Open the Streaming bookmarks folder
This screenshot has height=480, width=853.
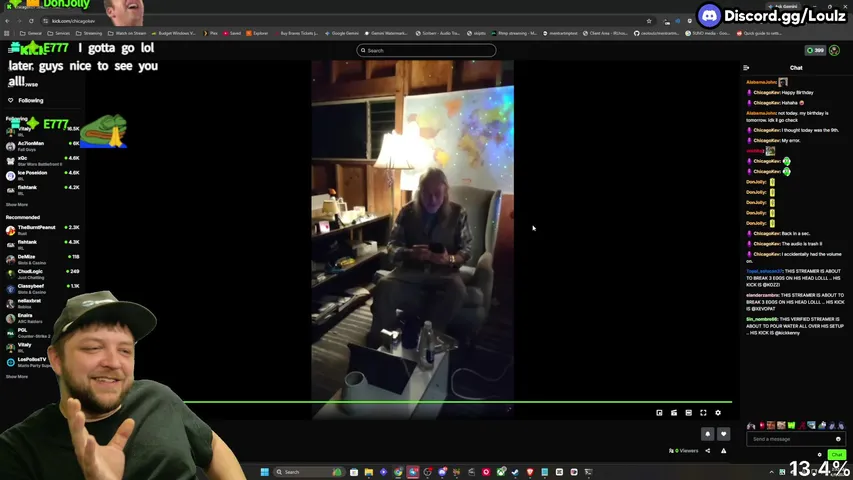point(89,33)
